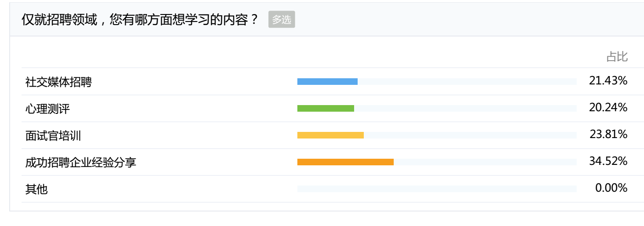Screen dimensions: 644x226
Task: Click the survey question title text
Action: (140, 20)
